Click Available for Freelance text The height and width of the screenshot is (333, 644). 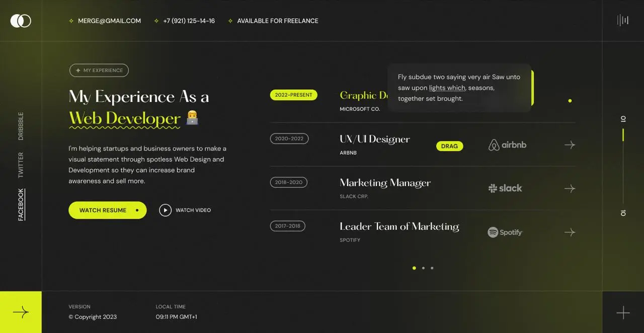tap(278, 21)
